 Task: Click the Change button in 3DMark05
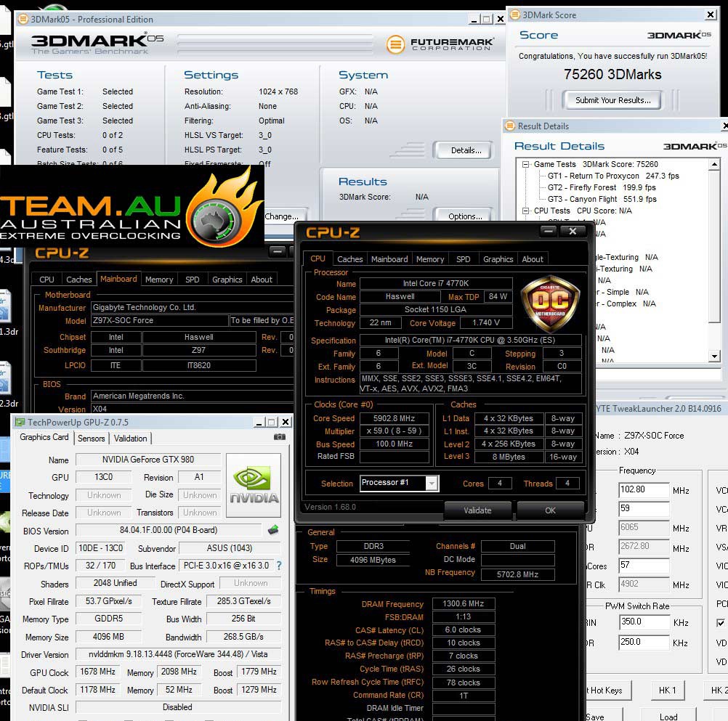click(x=283, y=216)
